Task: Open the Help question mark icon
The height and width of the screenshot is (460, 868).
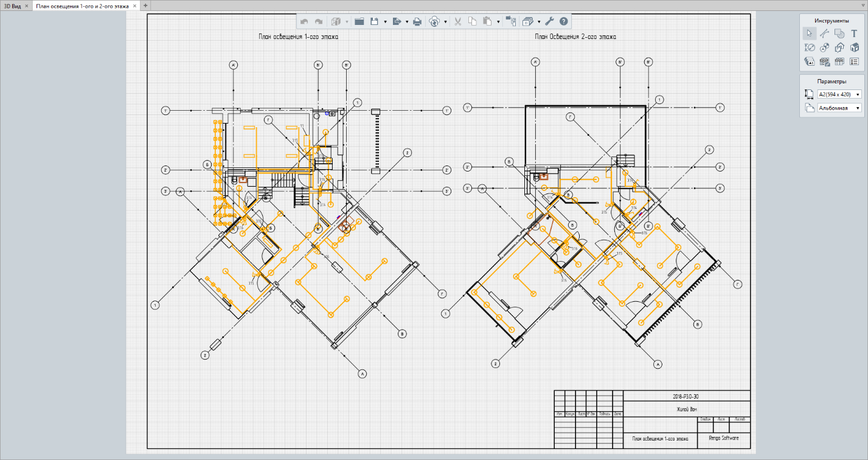Action: (x=564, y=21)
